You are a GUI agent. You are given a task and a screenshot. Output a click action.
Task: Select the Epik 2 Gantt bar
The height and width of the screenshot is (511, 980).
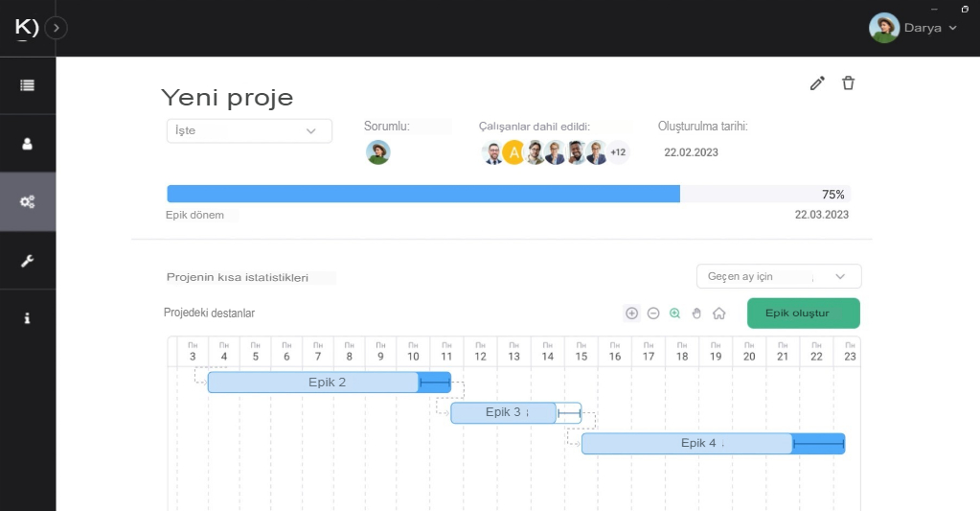coord(329,383)
